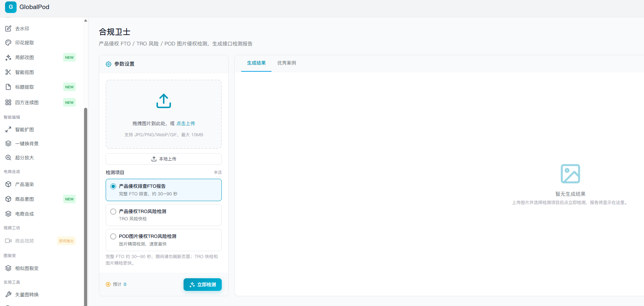Viewport: 644px width, 306px height.
Task: Switch to the 优秀案例 tab
Action: 287,63
